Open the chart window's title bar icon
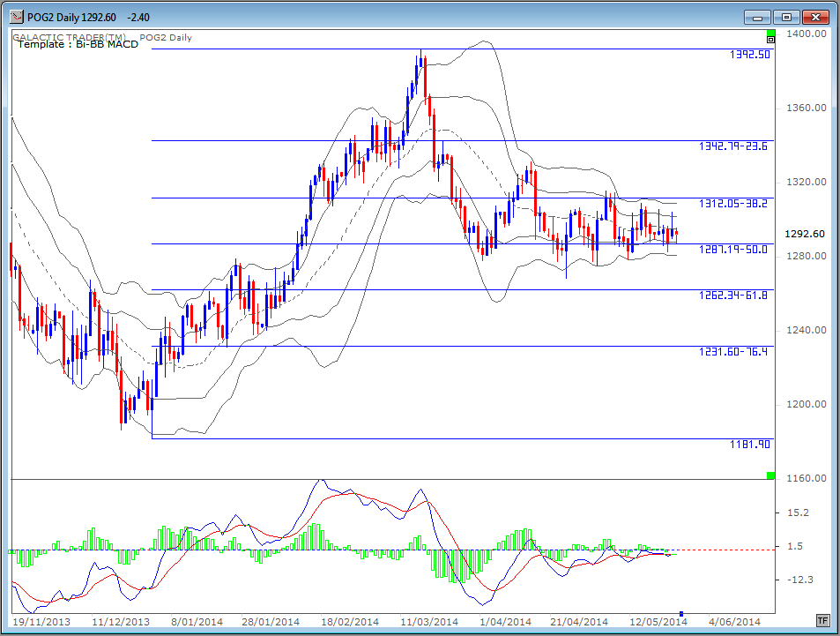 point(17,17)
